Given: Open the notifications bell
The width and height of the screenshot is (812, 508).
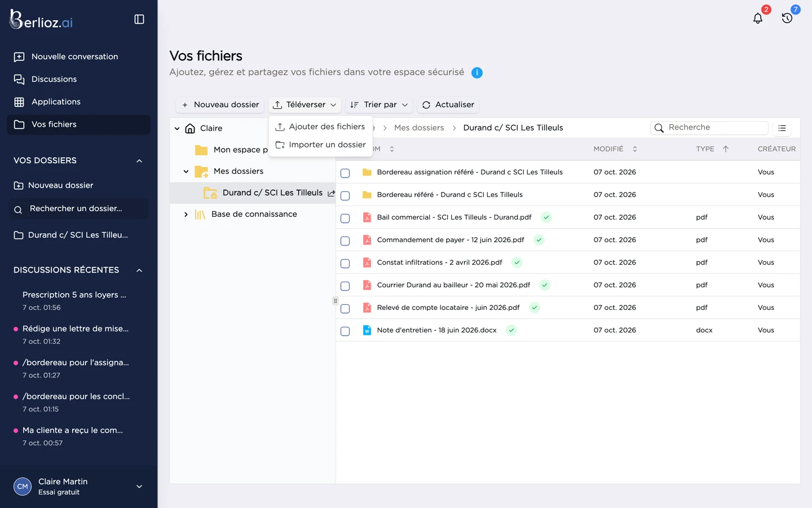Looking at the screenshot, I should tap(758, 18).
